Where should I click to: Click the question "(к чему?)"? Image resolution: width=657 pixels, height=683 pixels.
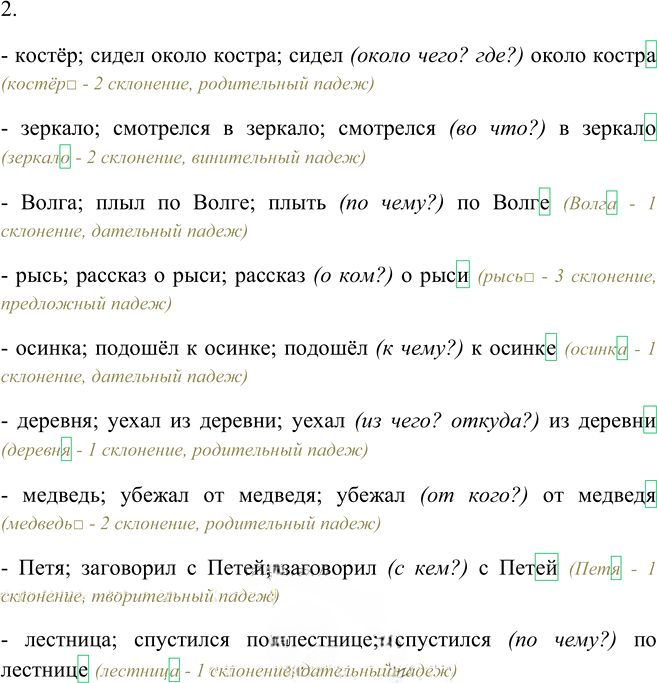click(420, 348)
